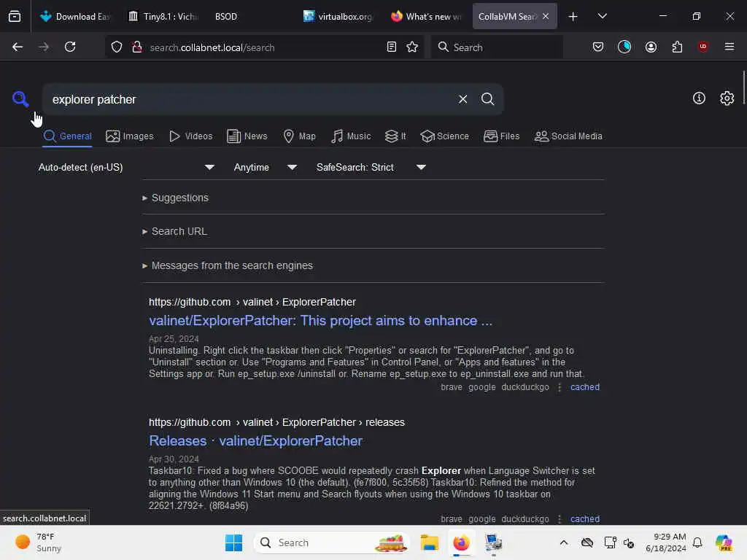Viewport: 747px width, 560px height.
Task: Switch to Images search category
Action: tap(130, 136)
